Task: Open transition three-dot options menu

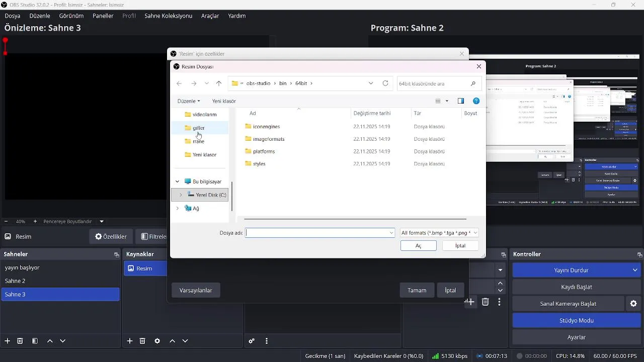Action: tap(499, 302)
